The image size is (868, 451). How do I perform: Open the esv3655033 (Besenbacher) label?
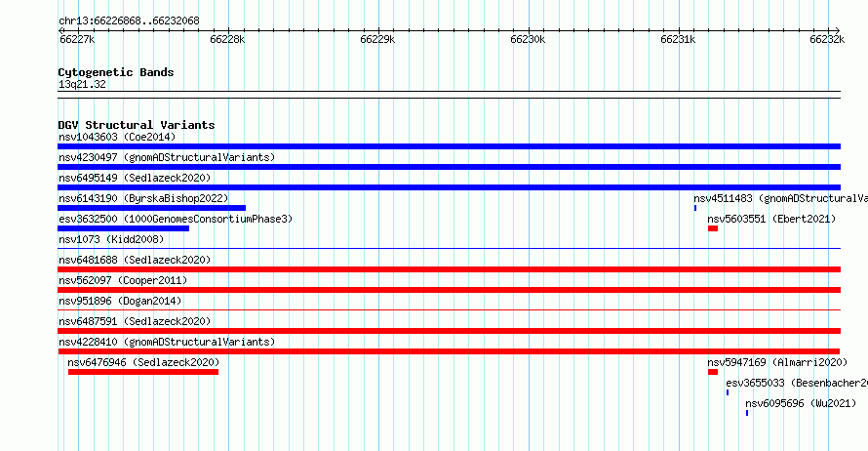(797, 383)
